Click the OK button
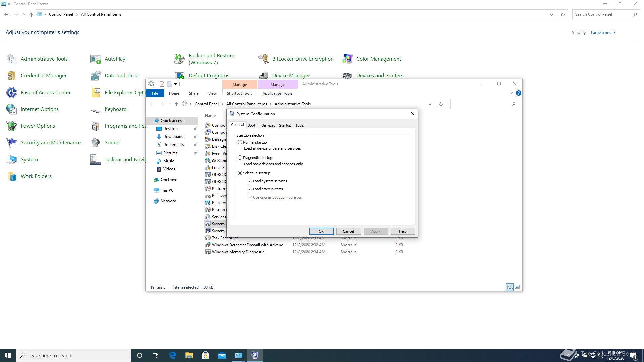The image size is (644, 362). coord(321,231)
